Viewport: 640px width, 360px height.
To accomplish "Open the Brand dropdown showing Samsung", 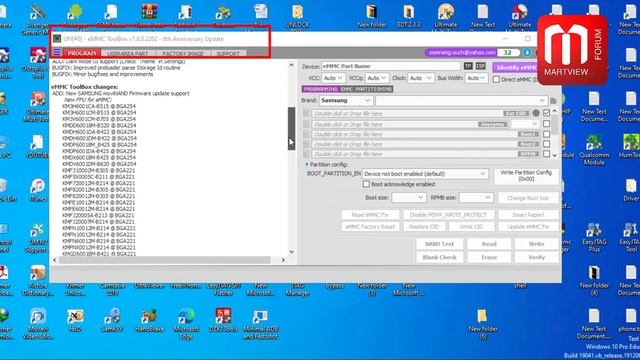I will point(346,100).
